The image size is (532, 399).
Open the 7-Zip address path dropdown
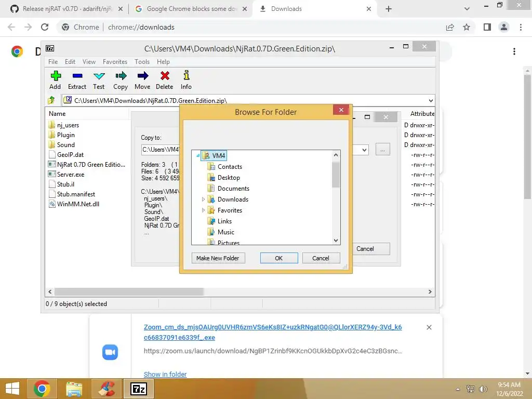tap(431, 100)
